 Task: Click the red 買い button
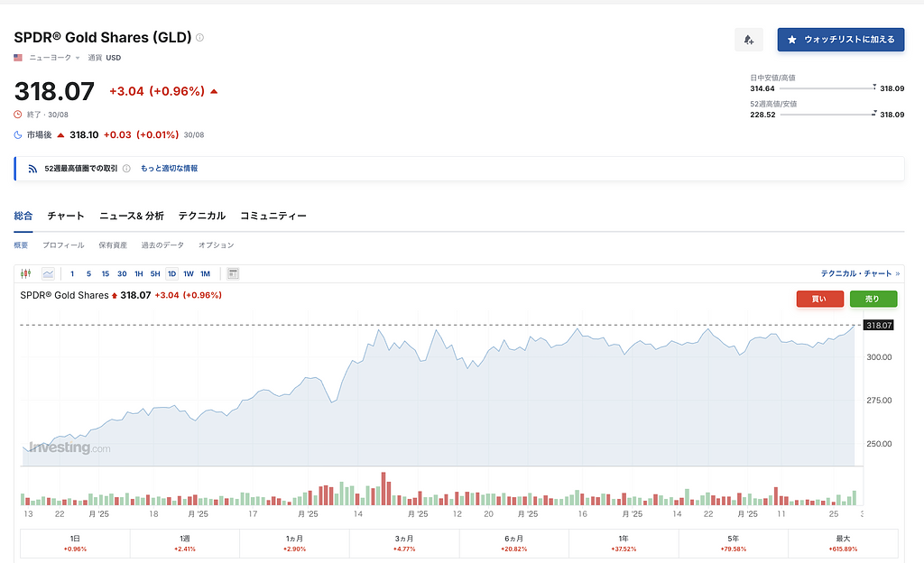pyautogui.click(x=819, y=299)
